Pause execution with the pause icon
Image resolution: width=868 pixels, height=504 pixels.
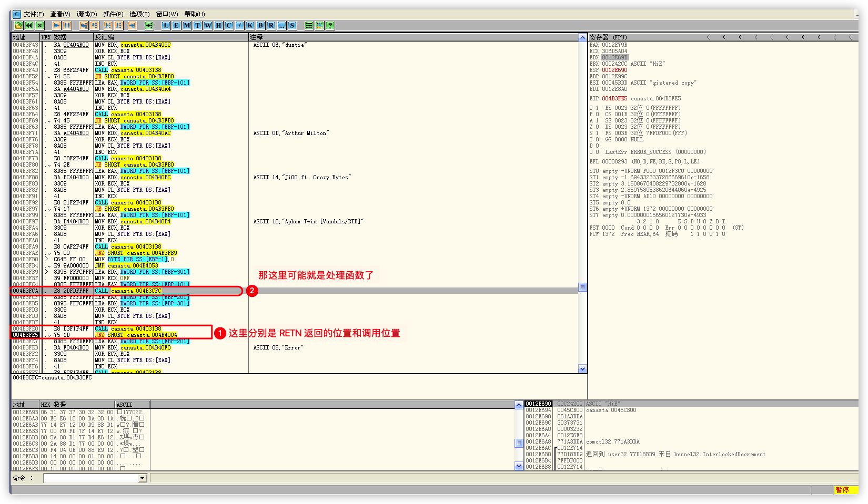pos(67,25)
